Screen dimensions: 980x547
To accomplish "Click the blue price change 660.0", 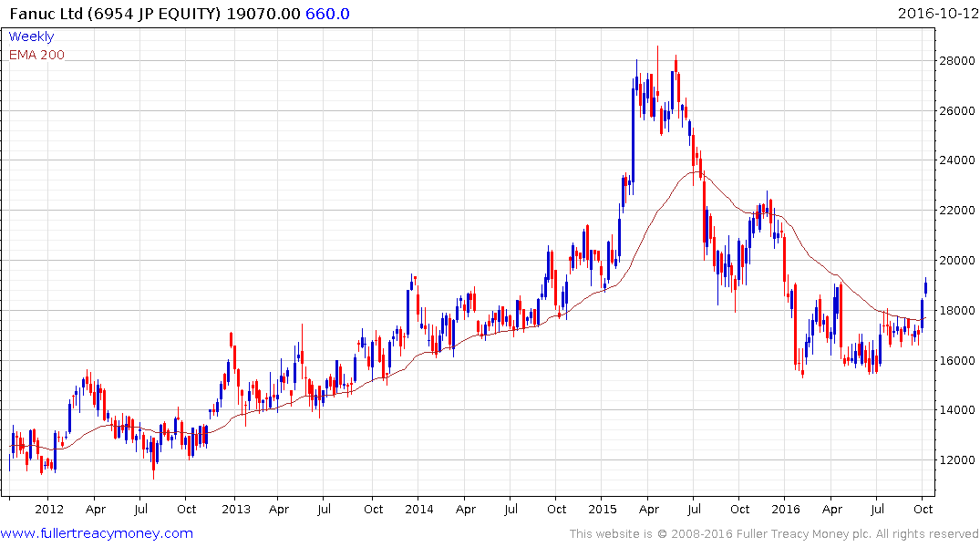I will [327, 14].
